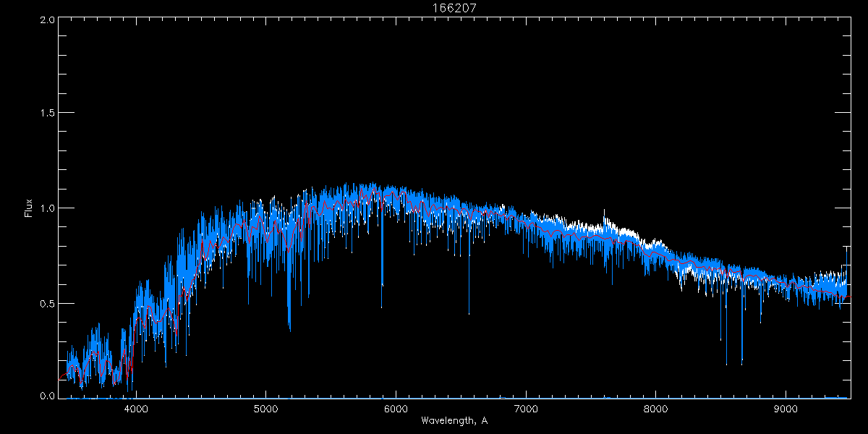Click the 6000 wavelength tick label
Image resolution: width=868 pixels, height=434 pixels.
pos(396,408)
